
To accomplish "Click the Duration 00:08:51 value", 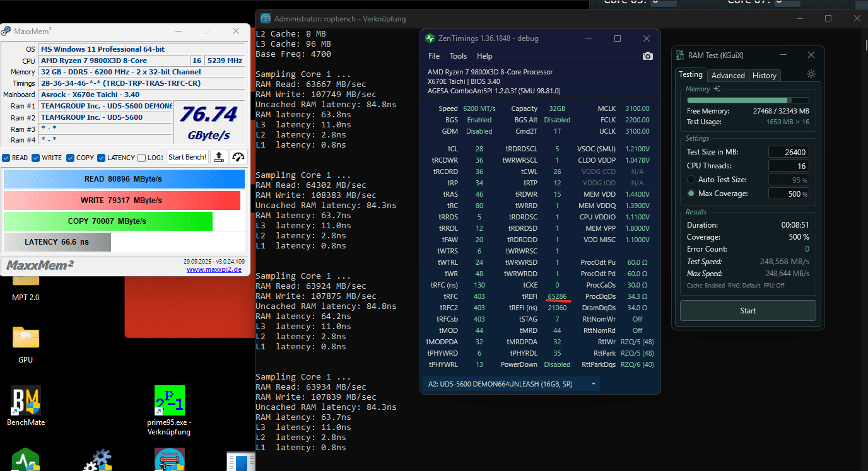I will tap(795, 225).
